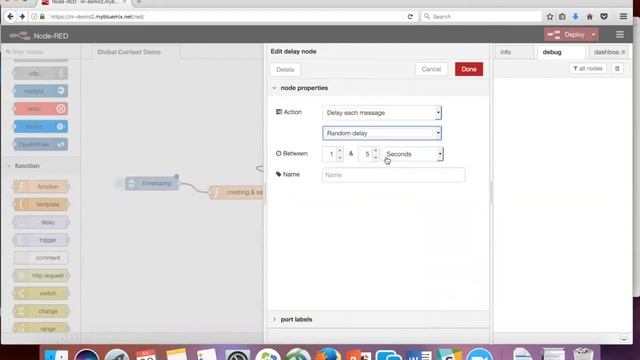Viewport: 640px width, 360px height.
Task: Click the Name input field
Action: 393,175
